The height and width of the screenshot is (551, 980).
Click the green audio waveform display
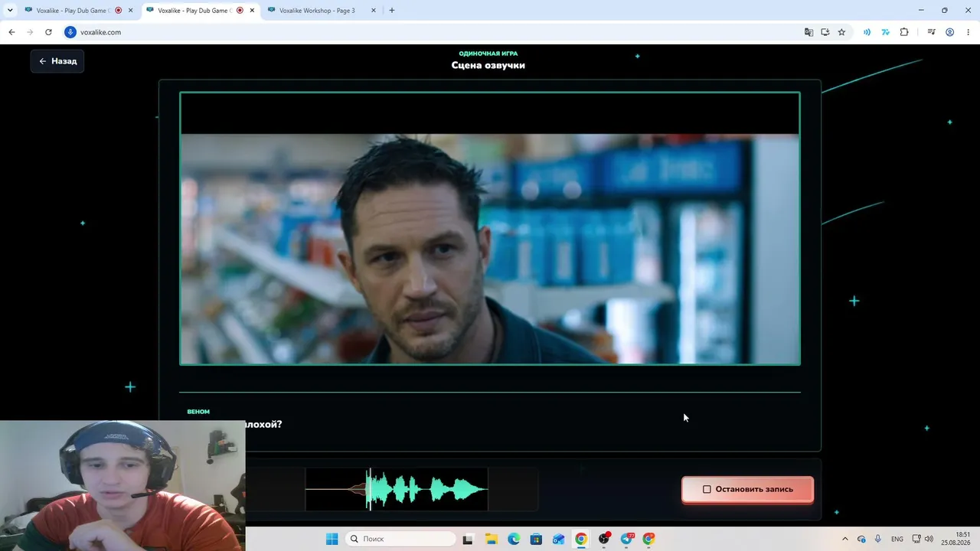pyautogui.click(x=397, y=489)
